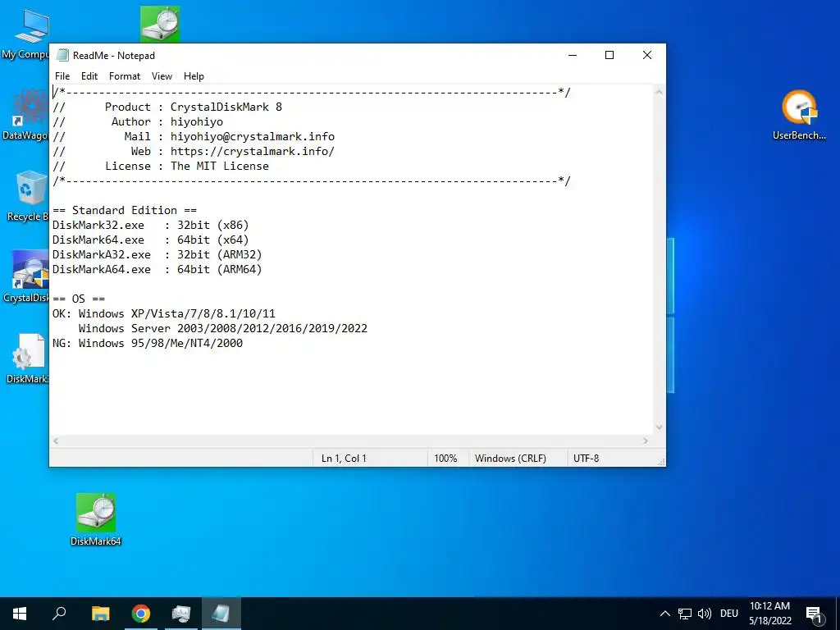Viewport: 840px width, 630px height.
Task: Click on the Windows XP/Vista/7/8/8.1/10/11 line
Action: 164,313
